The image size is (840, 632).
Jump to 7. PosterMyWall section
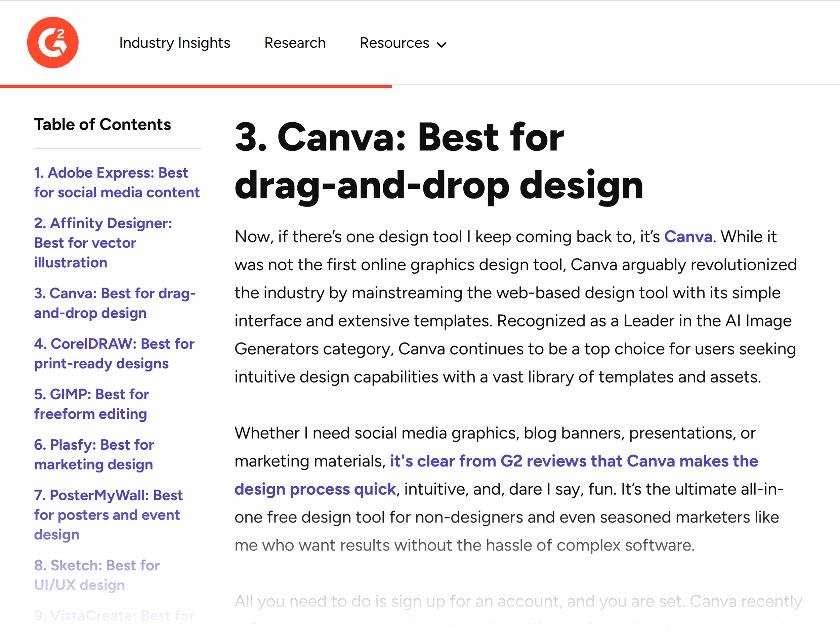pyautogui.click(x=108, y=515)
